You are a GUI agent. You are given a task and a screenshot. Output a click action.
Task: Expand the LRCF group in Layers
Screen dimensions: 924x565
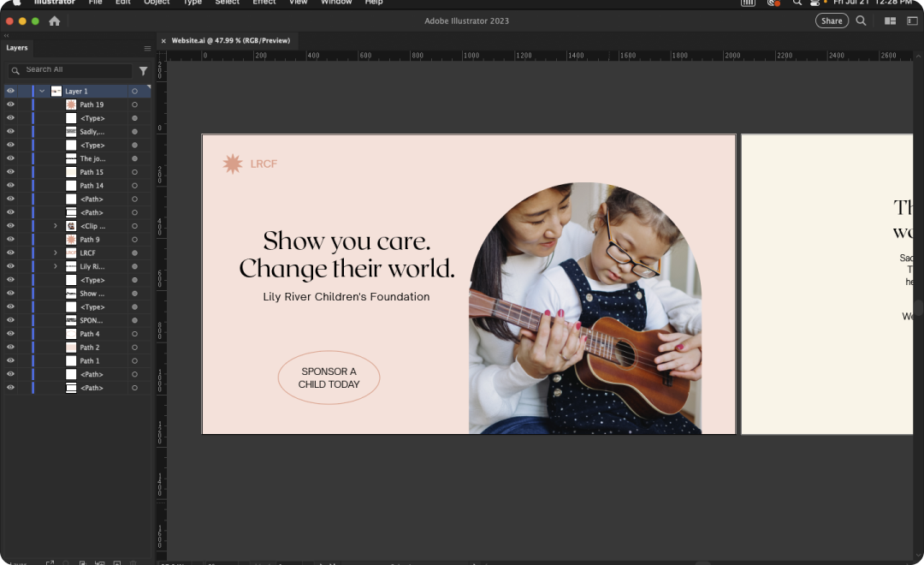pyautogui.click(x=56, y=253)
